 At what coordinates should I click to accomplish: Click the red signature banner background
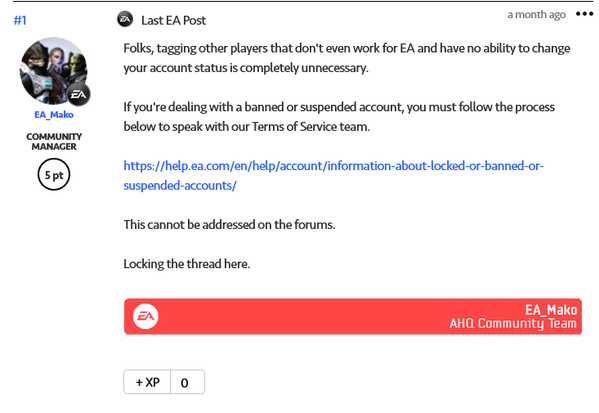(304, 317)
